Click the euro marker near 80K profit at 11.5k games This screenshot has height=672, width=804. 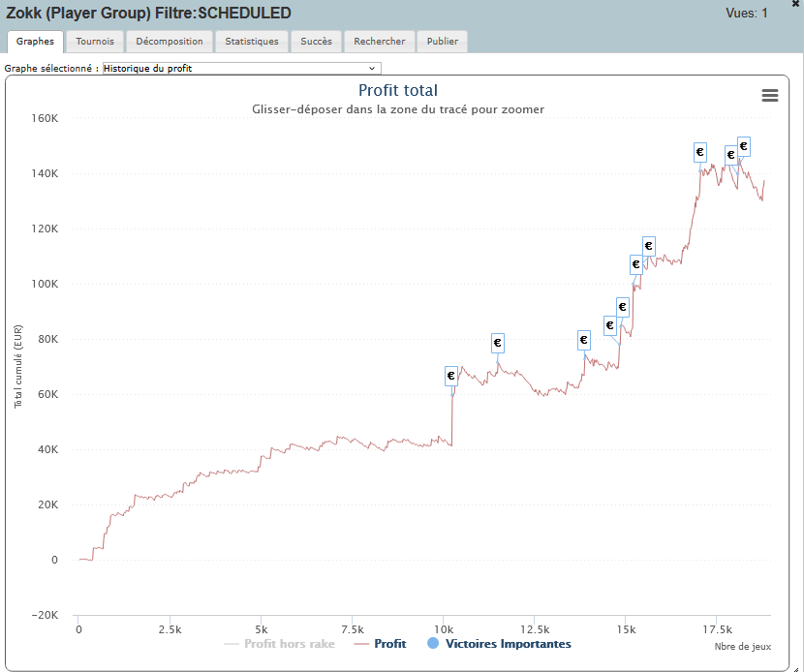(498, 343)
